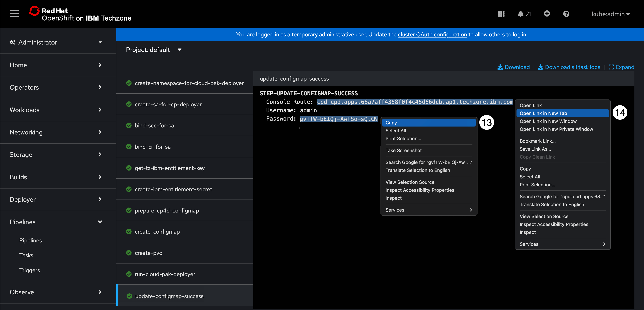Viewport: 644px width, 310px height.
Task: Select the run-cloud-pak-deployer task
Action: [x=165, y=274]
